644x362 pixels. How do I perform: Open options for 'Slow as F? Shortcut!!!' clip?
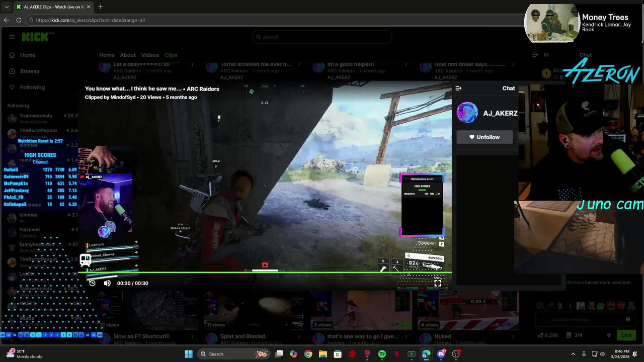click(x=192, y=336)
